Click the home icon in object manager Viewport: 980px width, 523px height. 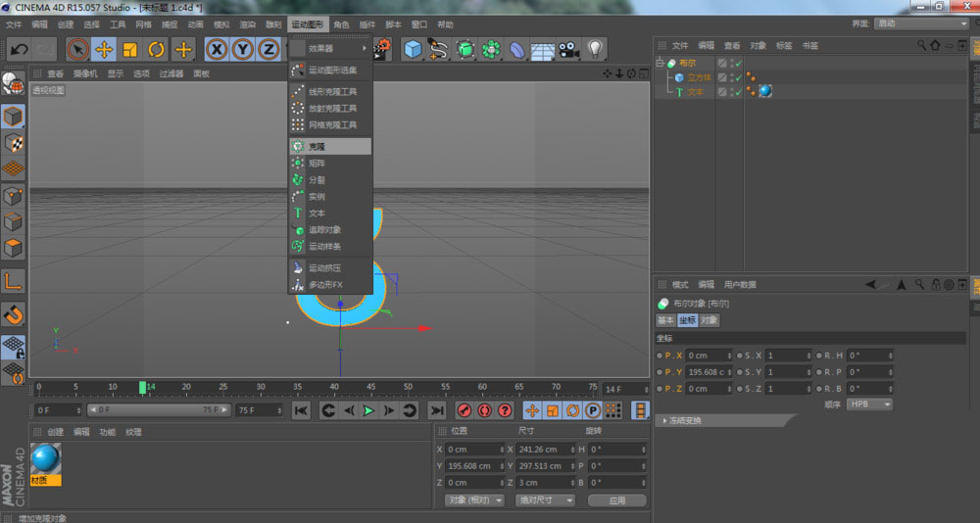tap(935, 45)
